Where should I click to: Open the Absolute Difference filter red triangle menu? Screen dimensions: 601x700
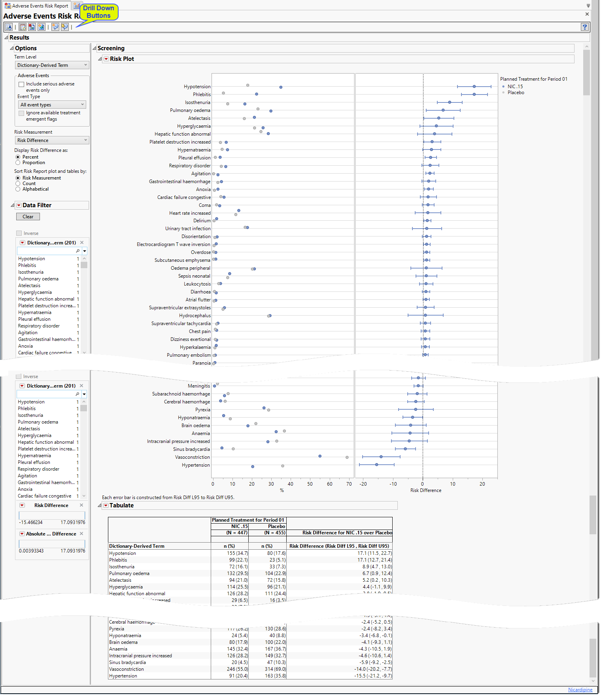coord(22,534)
